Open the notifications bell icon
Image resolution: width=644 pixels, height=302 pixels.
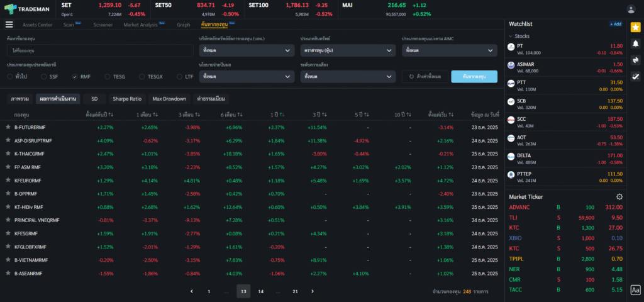pos(635,43)
